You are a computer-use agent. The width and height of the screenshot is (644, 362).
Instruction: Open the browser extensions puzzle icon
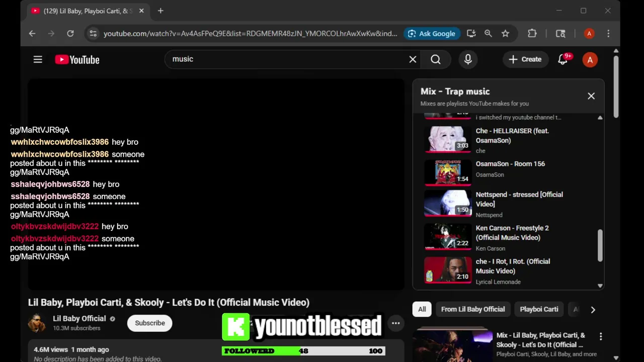pyautogui.click(x=532, y=34)
